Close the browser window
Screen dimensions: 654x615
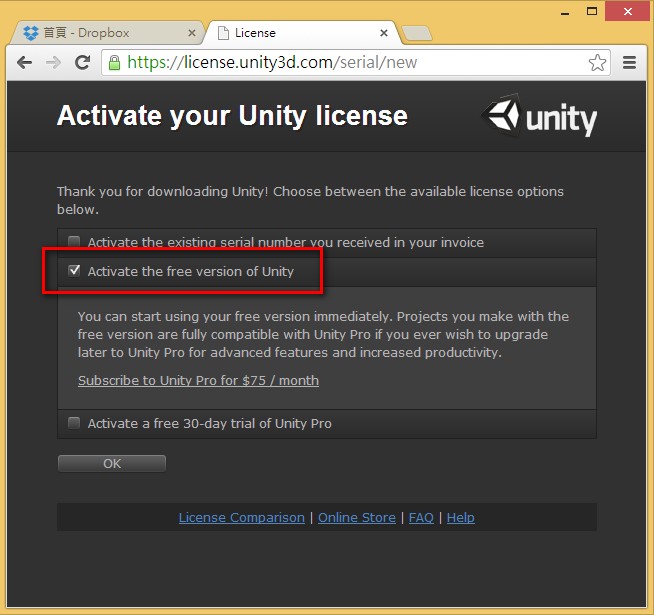628,11
